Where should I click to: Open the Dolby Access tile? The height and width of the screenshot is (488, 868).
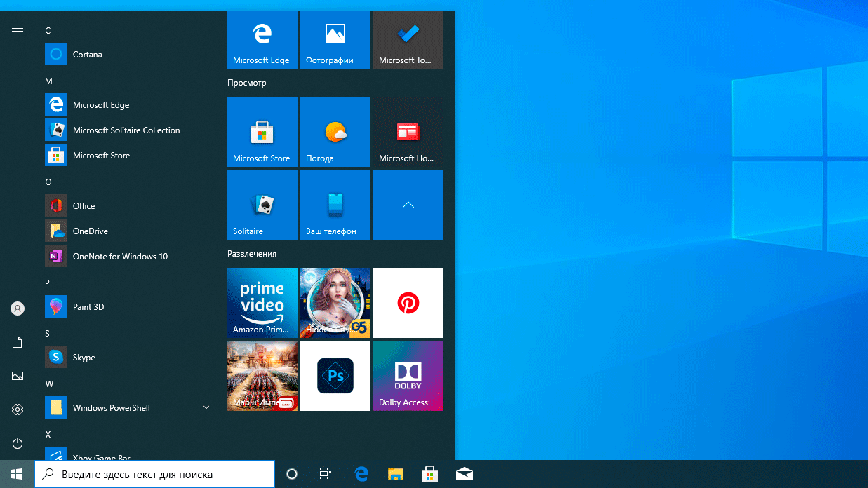coord(408,376)
